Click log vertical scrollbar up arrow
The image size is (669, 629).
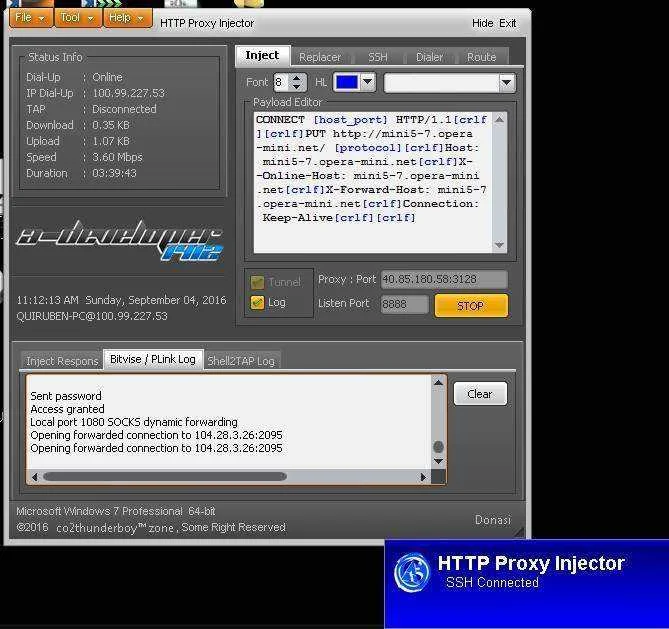[438, 383]
